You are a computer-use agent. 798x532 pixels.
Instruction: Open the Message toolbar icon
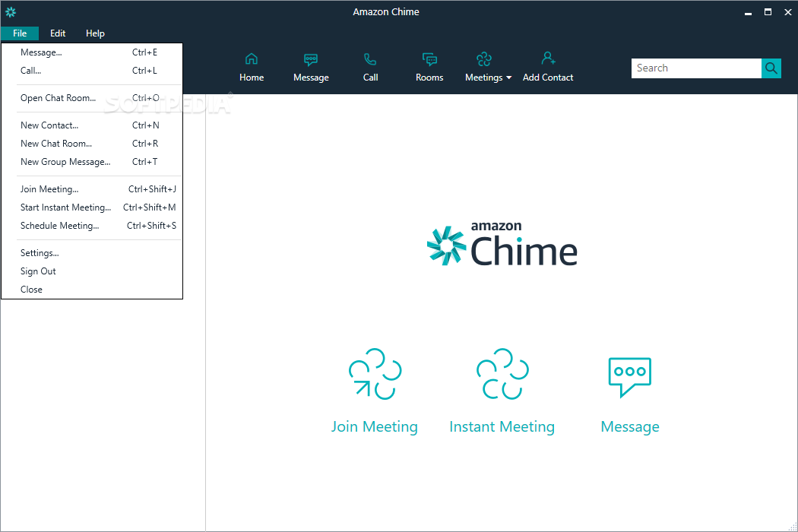tap(311, 59)
